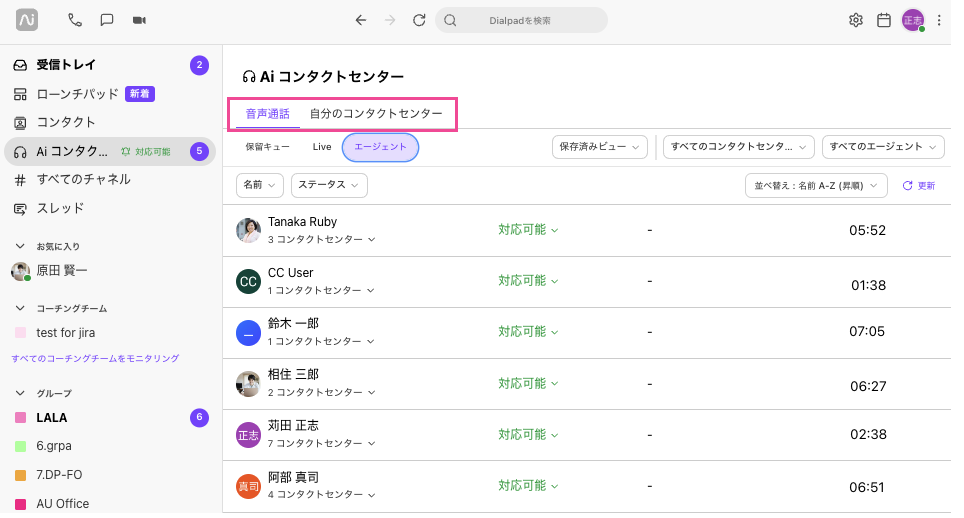Click the 05:52 duration for Tanaka Ruby
Image resolution: width=964 pixels, height=518 pixels.
867,230
